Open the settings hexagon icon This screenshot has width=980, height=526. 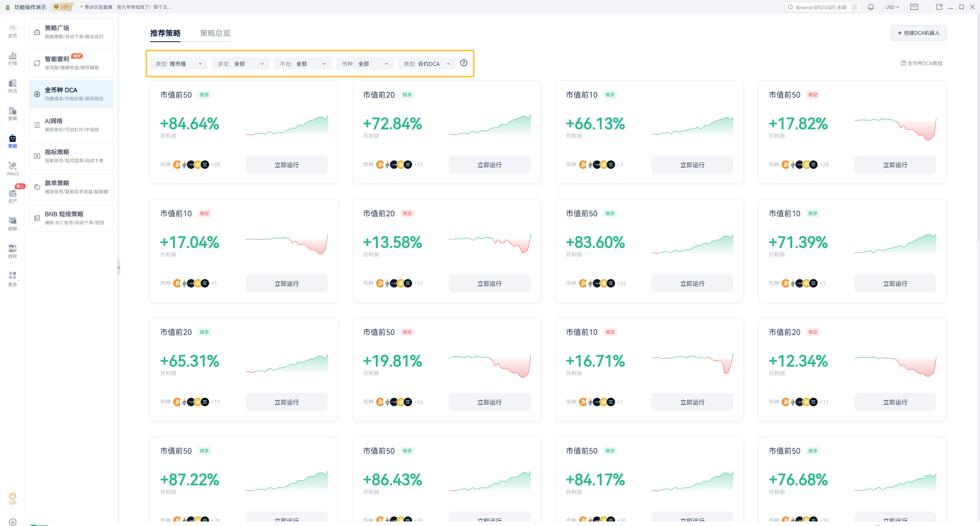coord(12,521)
